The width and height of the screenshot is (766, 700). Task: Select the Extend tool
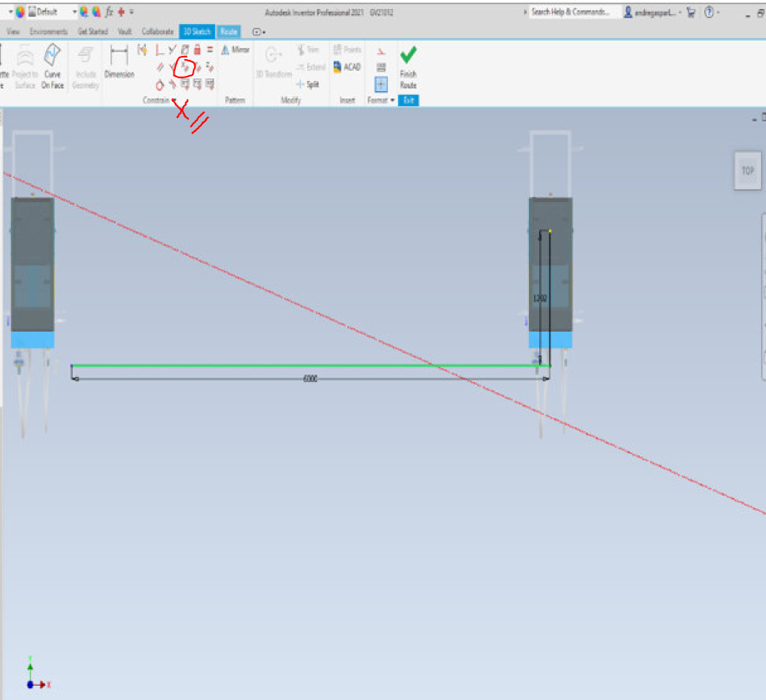pyautogui.click(x=310, y=67)
